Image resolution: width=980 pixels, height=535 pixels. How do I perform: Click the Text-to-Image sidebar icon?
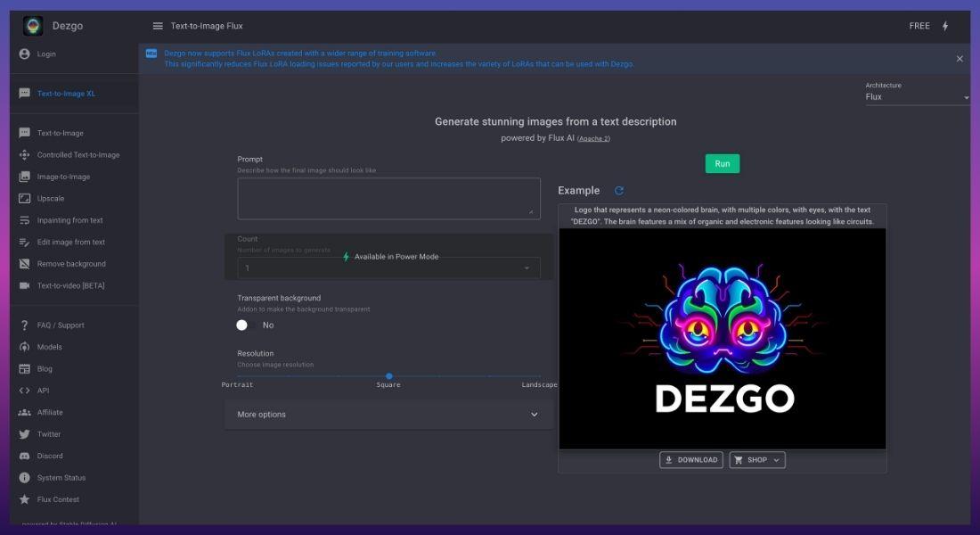point(24,133)
